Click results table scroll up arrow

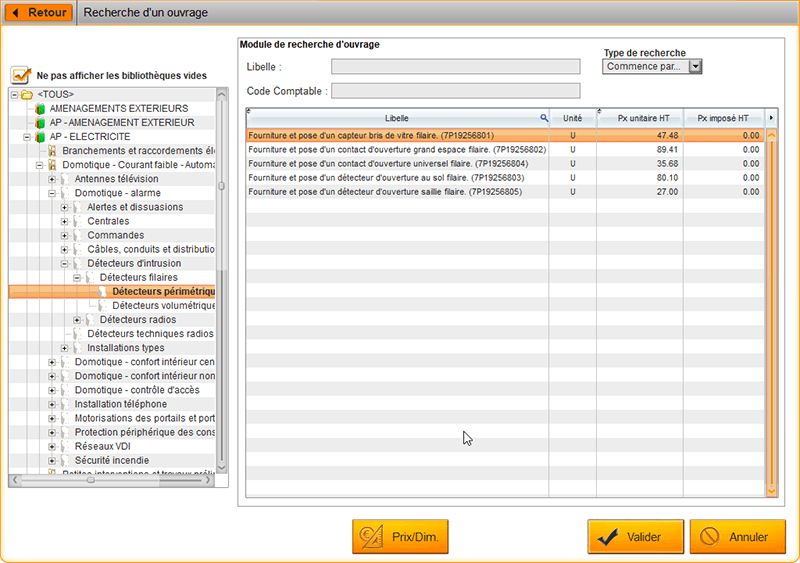[x=771, y=135]
